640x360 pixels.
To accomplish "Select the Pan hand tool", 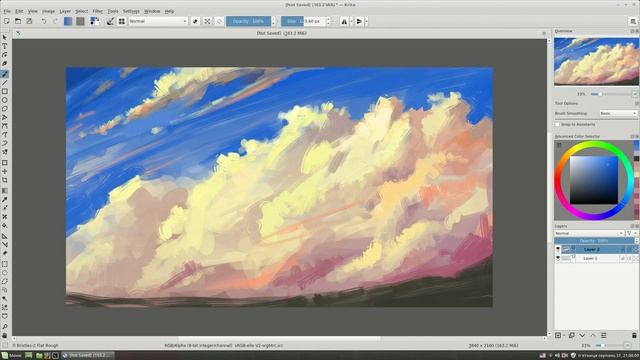I will pyautogui.click(x=5, y=335).
